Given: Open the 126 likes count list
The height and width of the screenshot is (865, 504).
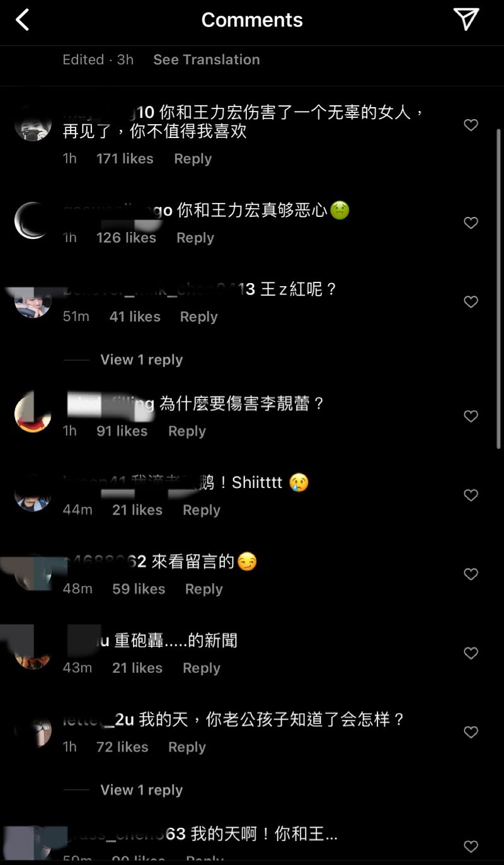Looking at the screenshot, I should tap(126, 238).
